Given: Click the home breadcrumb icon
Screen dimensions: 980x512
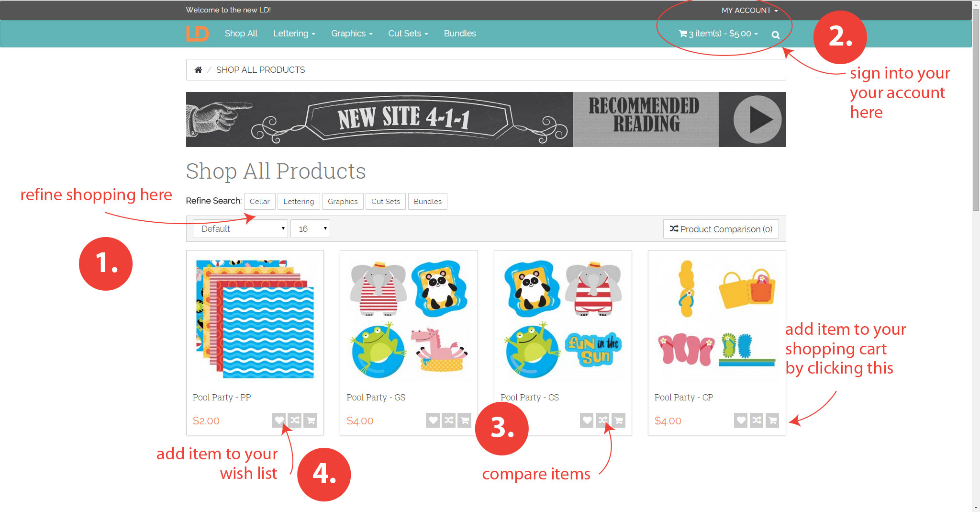Looking at the screenshot, I should [x=198, y=70].
